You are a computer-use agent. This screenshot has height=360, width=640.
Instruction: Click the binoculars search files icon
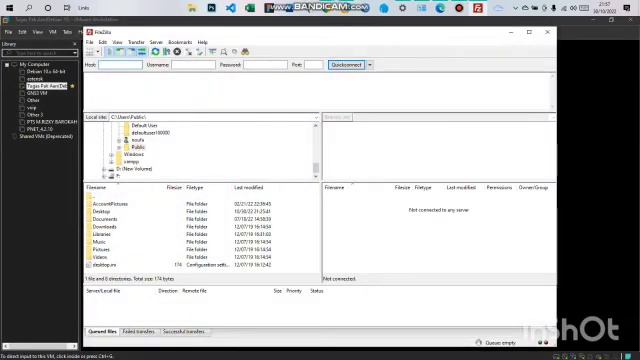click(245, 52)
